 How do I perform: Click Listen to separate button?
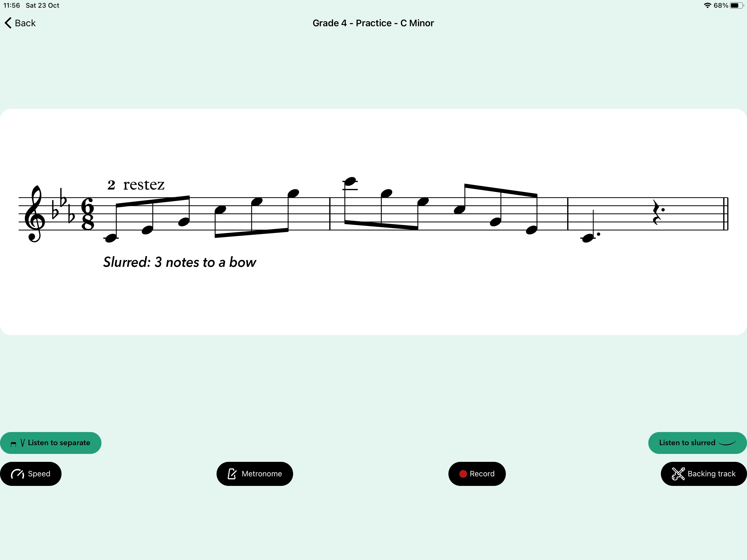coord(52,442)
